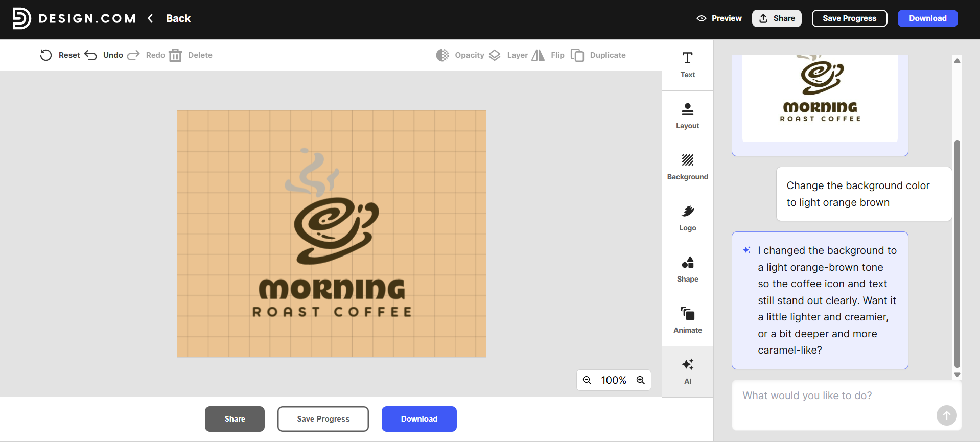Viewport: 980px width, 442px height.
Task: Click Save Progress below the canvas
Action: 323,419
